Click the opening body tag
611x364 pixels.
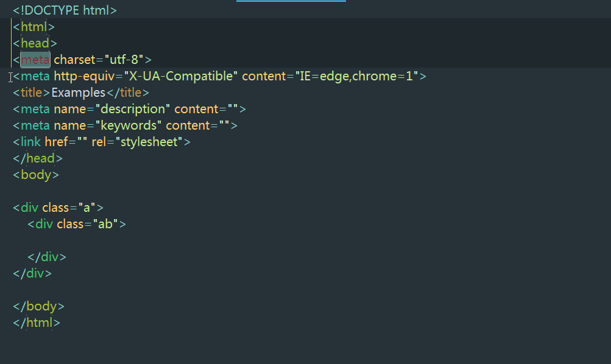(x=36, y=175)
